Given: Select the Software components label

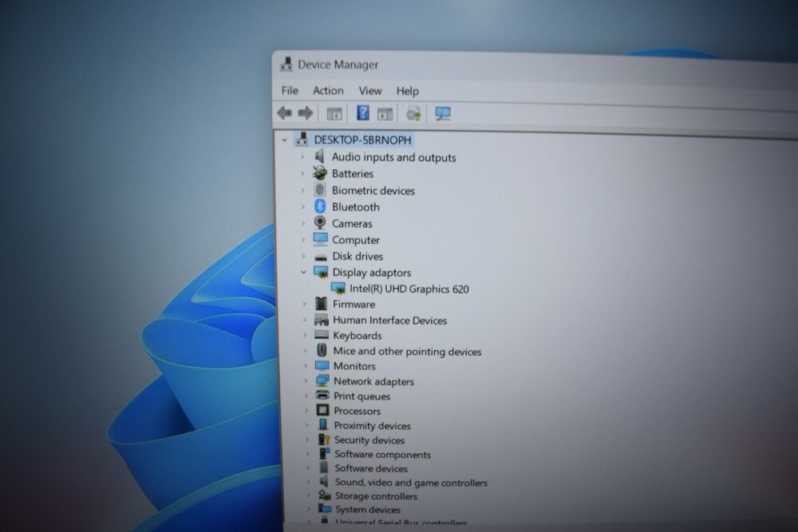Looking at the screenshot, I should [x=382, y=454].
